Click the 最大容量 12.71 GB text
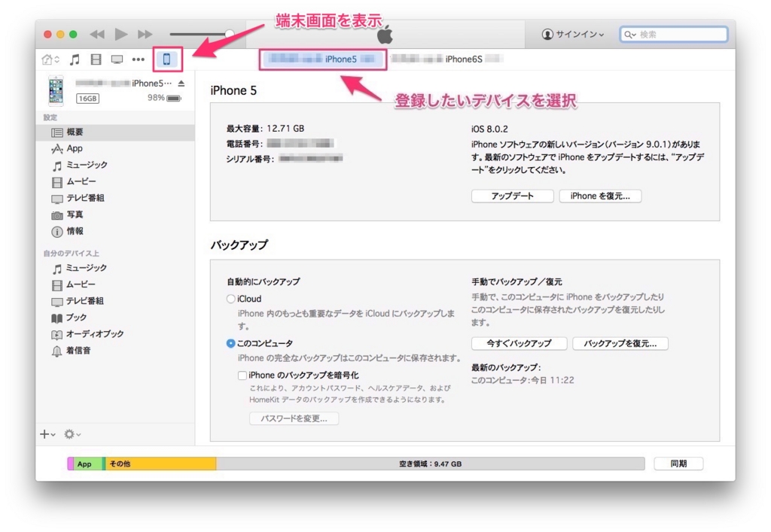This screenshot has height=532, width=771. [x=265, y=129]
